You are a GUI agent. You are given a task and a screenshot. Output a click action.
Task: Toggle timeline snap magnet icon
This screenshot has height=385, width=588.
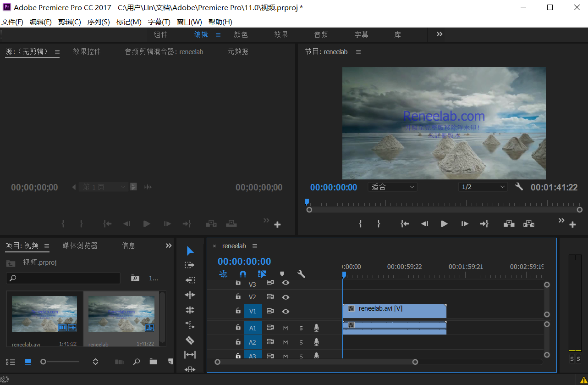click(x=243, y=274)
